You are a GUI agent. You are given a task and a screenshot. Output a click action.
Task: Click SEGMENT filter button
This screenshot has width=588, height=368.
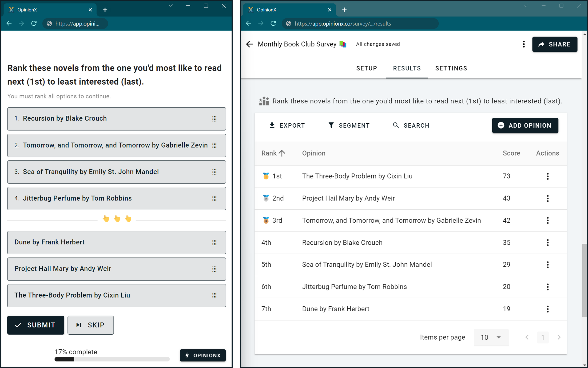pyautogui.click(x=349, y=125)
